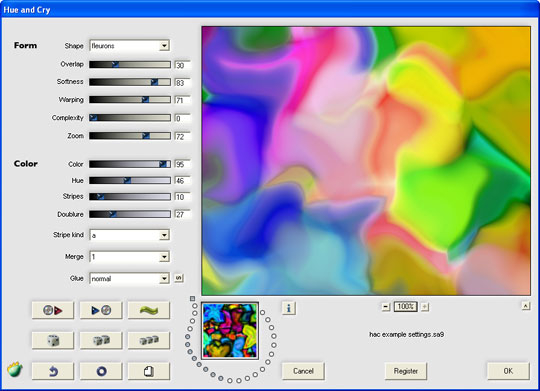This screenshot has width=540, height=391.
Task: Click the Flaming Pear logo icon
Action: coord(14,369)
